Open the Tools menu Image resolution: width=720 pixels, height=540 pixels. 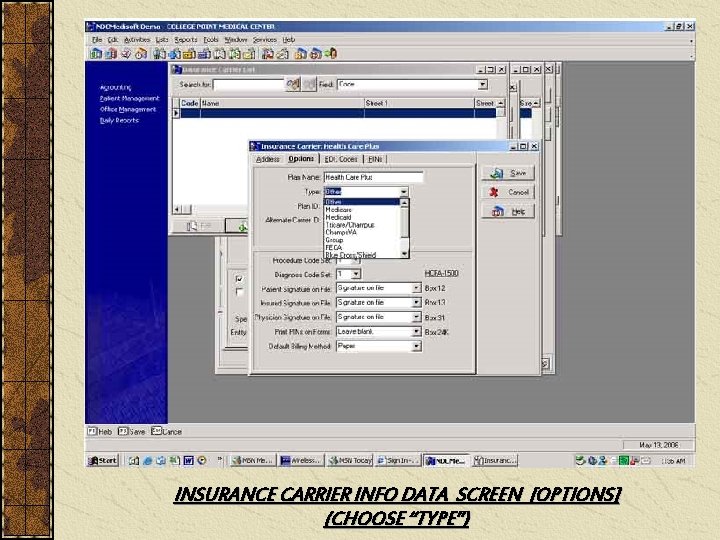coord(211,40)
